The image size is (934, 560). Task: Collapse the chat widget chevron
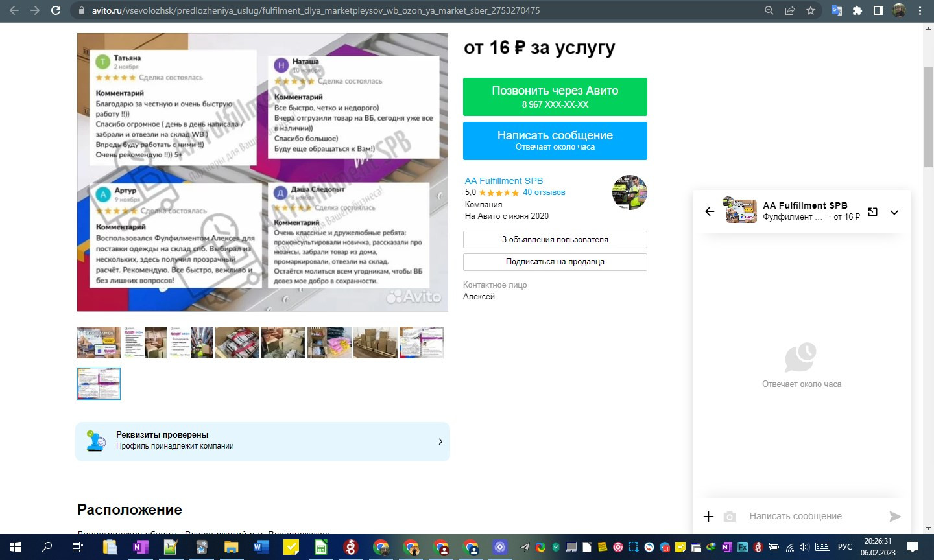pyautogui.click(x=894, y=212)
